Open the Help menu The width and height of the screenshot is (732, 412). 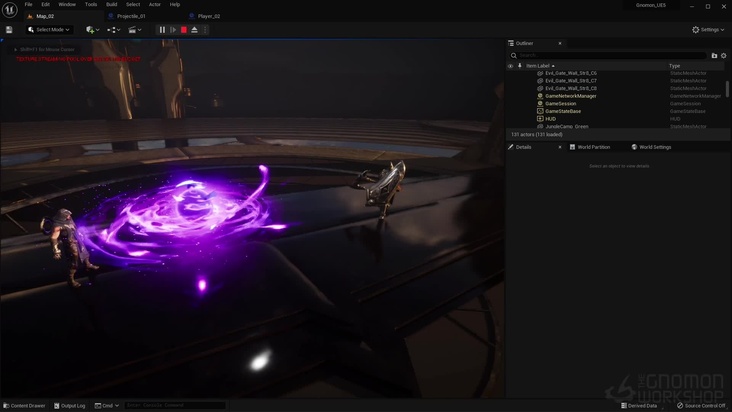(175, 4)
